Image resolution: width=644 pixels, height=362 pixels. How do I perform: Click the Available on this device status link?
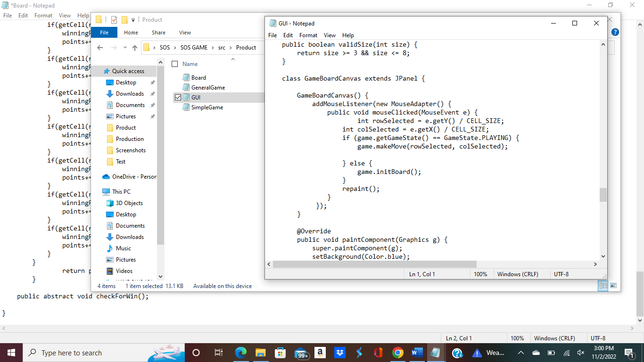[x=222, y=286]
